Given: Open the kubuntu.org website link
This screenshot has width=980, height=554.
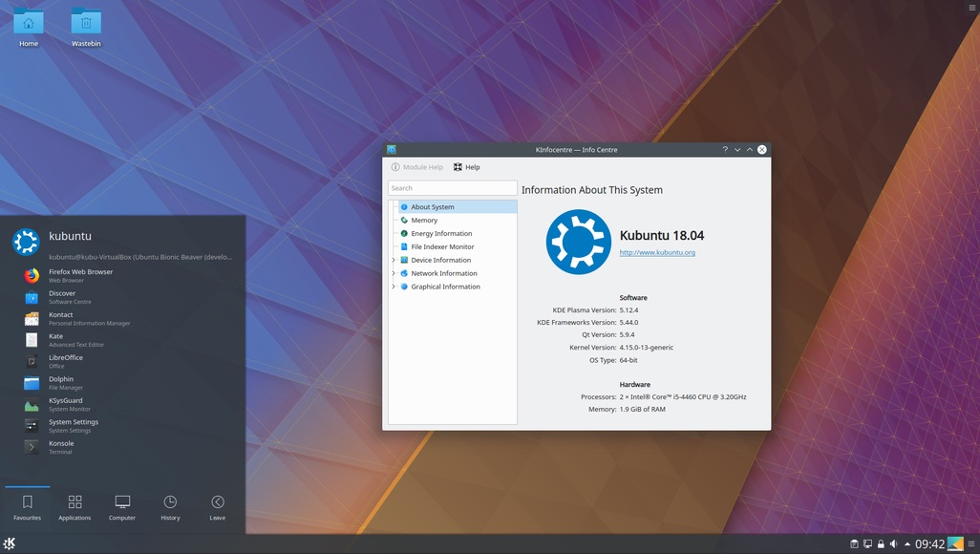Looking at the screenshot, I should [657, 253].
